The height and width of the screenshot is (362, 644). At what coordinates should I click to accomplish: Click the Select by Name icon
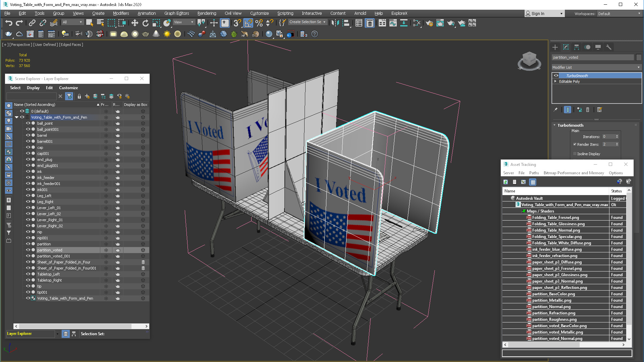click(100, 23)
